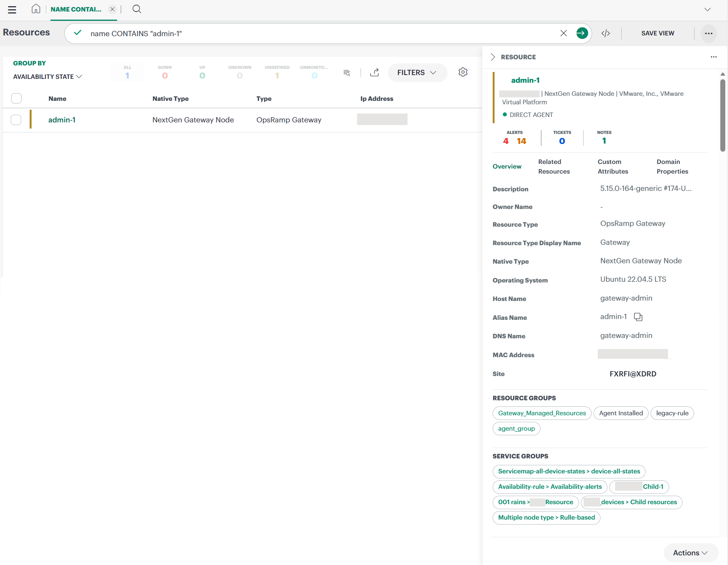The image size is (728, 565).
Task: Open the RESOURCE panel ellipsis menu
Action: point(713,57)
